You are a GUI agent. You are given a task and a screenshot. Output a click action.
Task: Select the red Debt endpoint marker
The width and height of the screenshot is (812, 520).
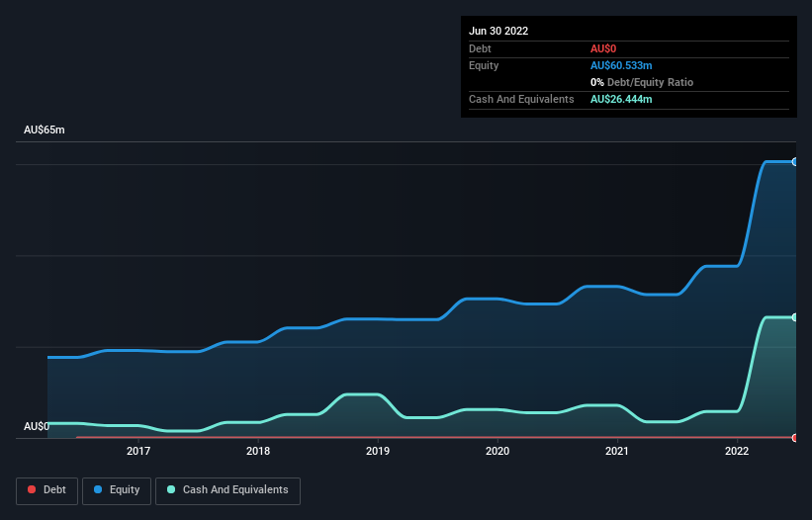click(x=795, y=438)
